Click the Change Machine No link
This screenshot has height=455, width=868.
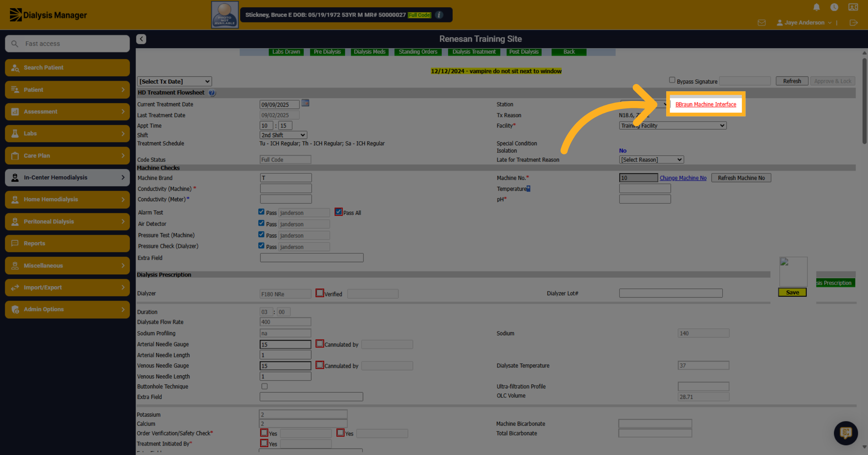coord(683,178)
